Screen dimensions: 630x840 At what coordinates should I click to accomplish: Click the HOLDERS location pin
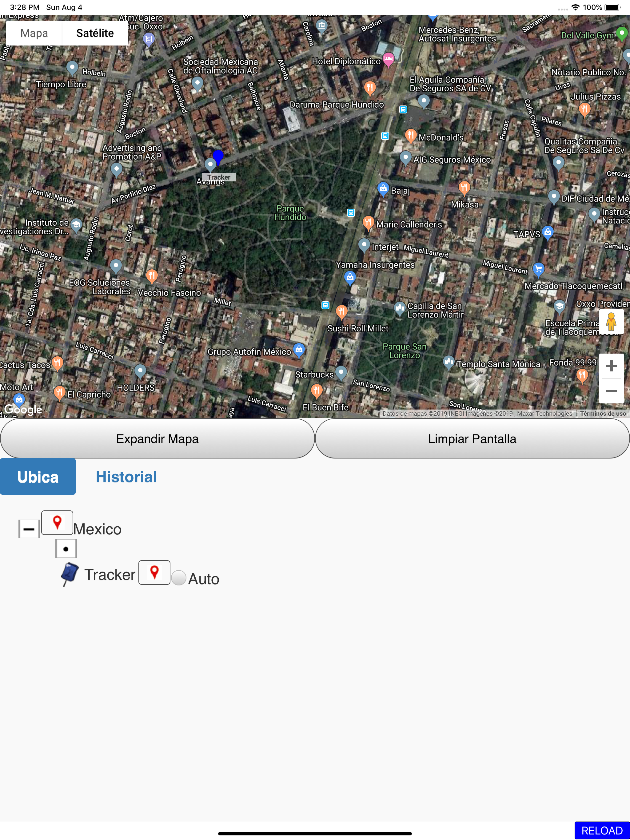[140, 371]
